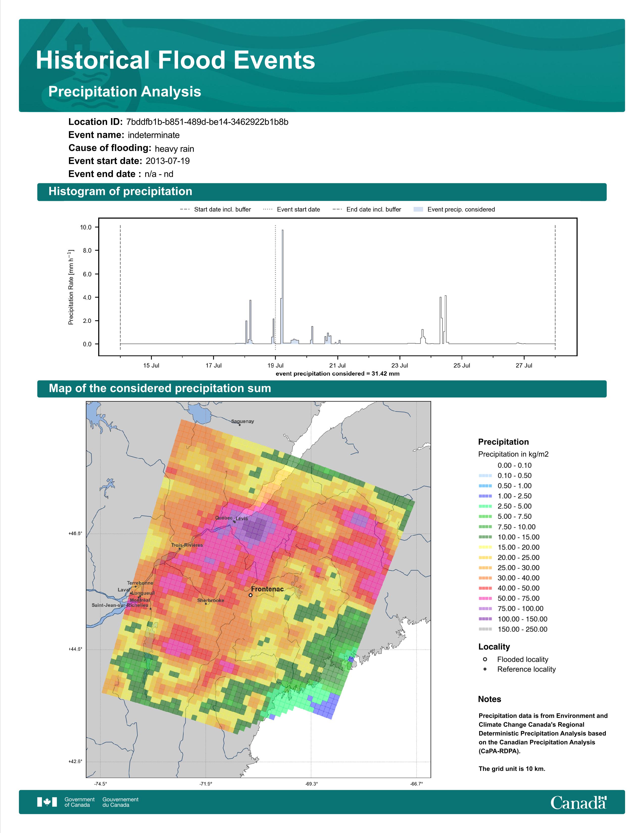This screenshot has width=644, height=833.
Task: Click the Event precip. considered legend box
Action: point(418,210)
